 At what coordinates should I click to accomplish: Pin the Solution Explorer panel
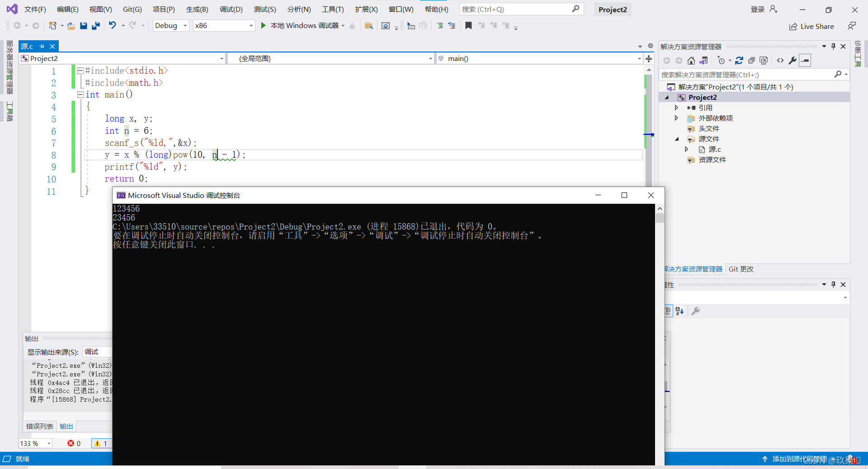[833, 47]
